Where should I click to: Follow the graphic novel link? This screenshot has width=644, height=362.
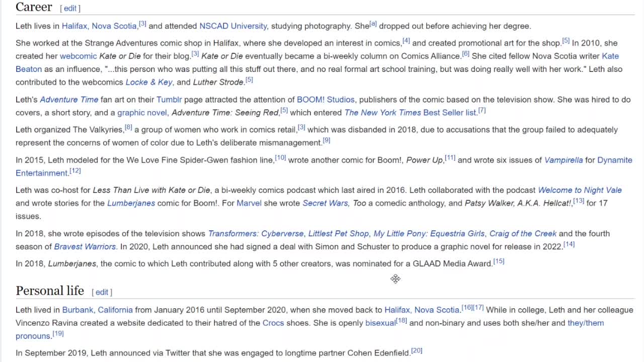142,113
